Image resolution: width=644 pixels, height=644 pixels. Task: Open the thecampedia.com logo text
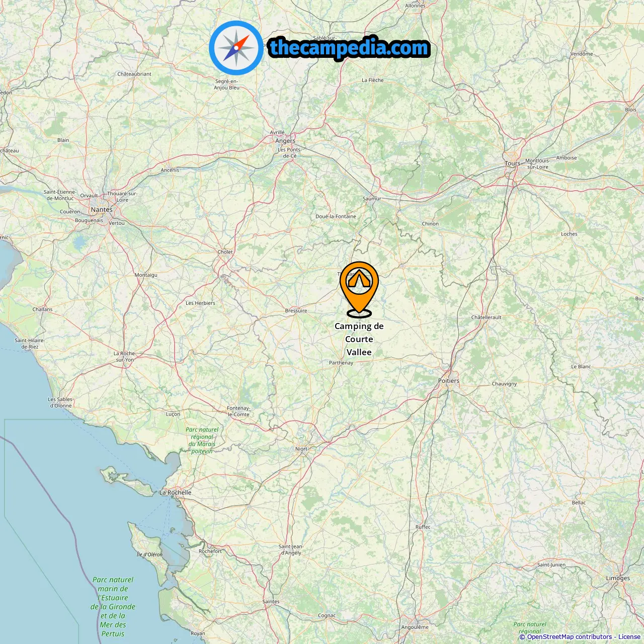point(349,48)
